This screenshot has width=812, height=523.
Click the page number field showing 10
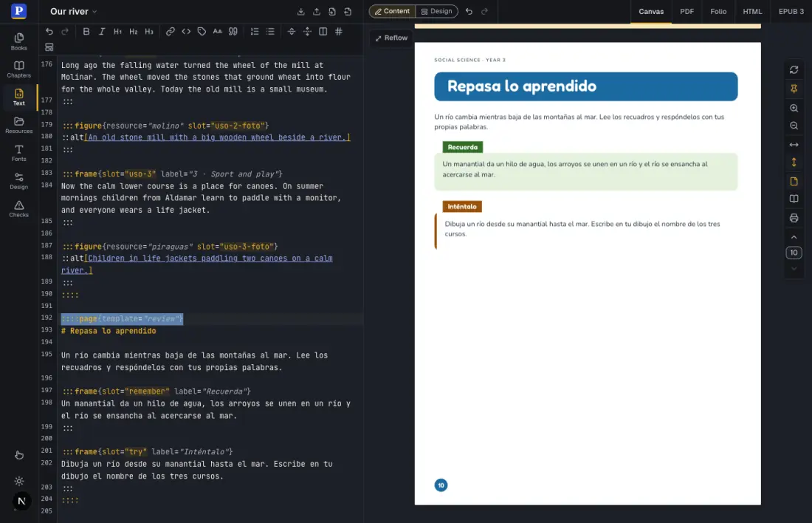point(794,253)
